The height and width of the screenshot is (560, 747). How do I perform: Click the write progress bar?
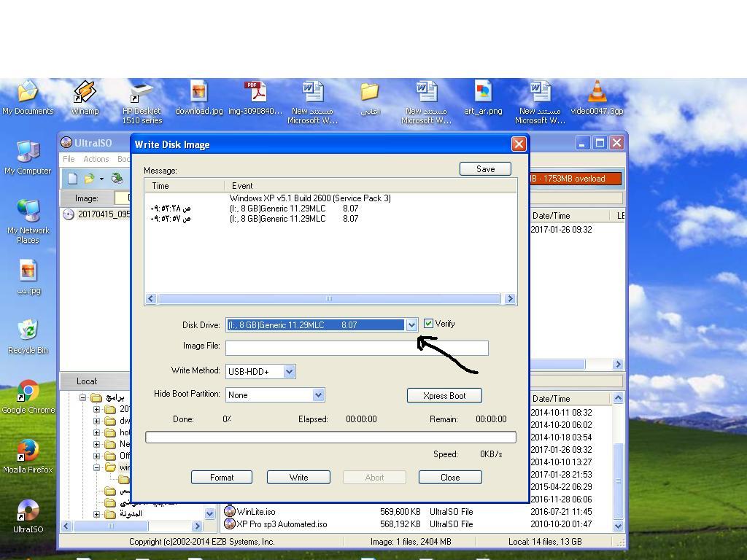(330, 437)
